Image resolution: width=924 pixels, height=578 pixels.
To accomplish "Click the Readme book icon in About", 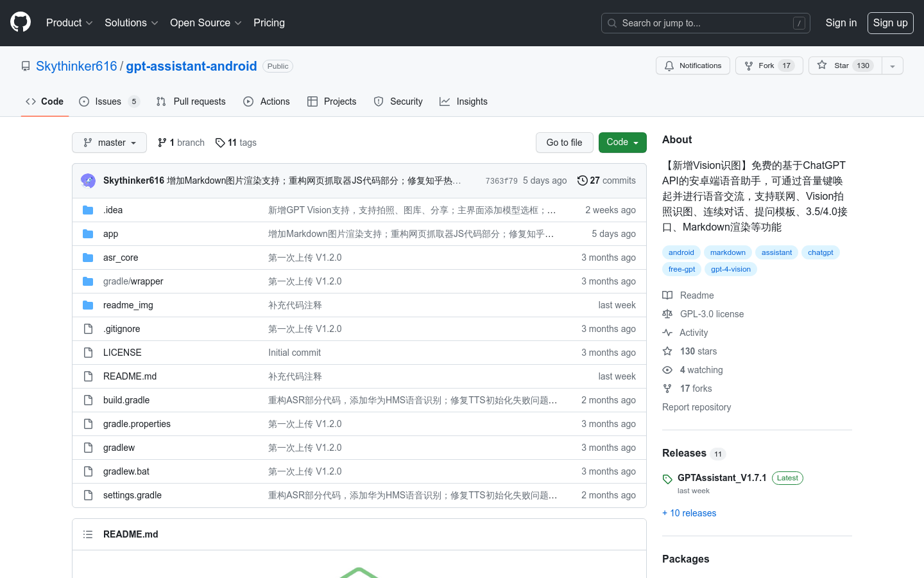I will point(667,295).
